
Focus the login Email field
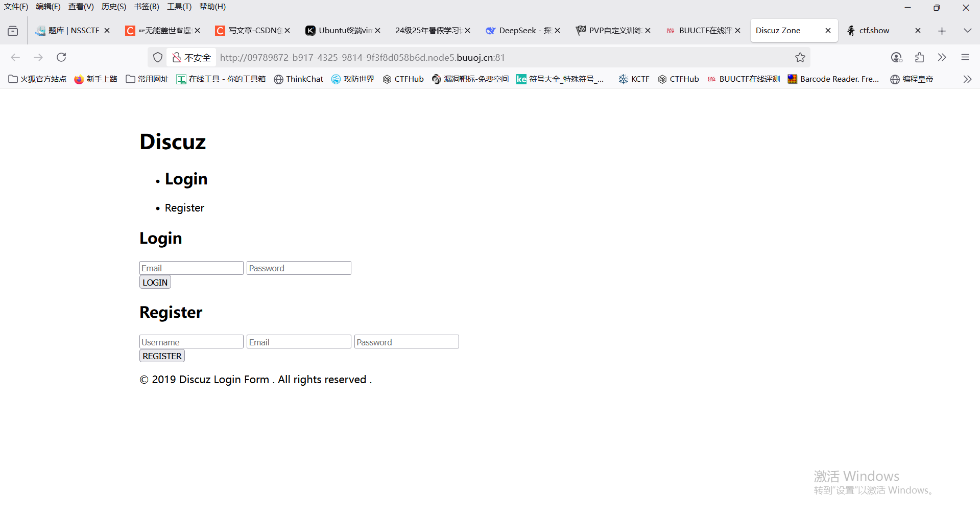coord(192,268)
